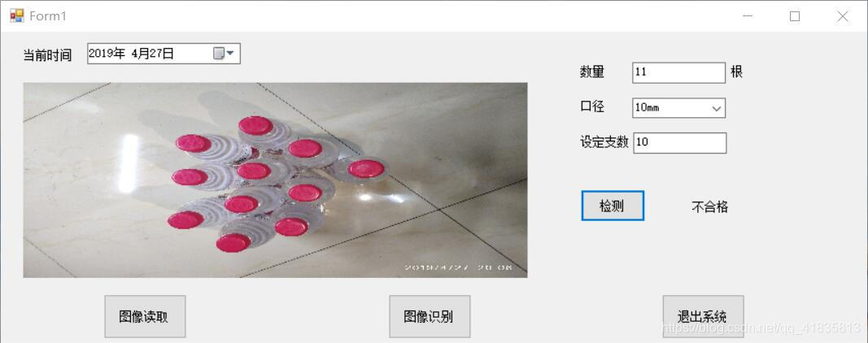Close the Form1 window
868x343 pixels.
(843, 16)
